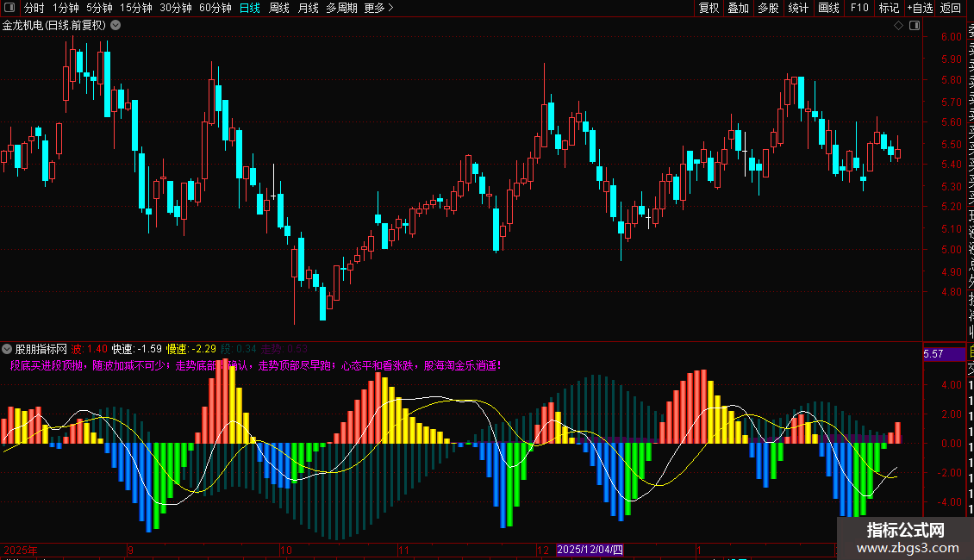Expand the 股朋指标网 indicator dropdown arrow
Viewport: 974px width, 560px height.
[7, 349]
